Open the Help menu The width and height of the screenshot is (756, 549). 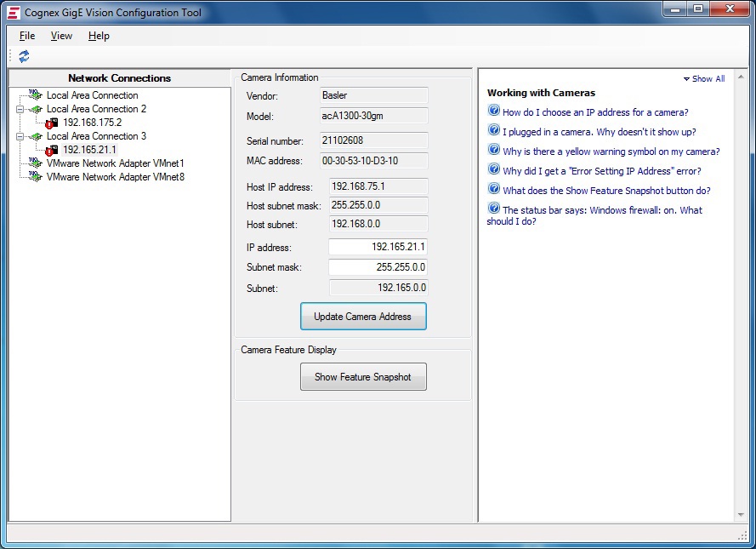[99, 36]
